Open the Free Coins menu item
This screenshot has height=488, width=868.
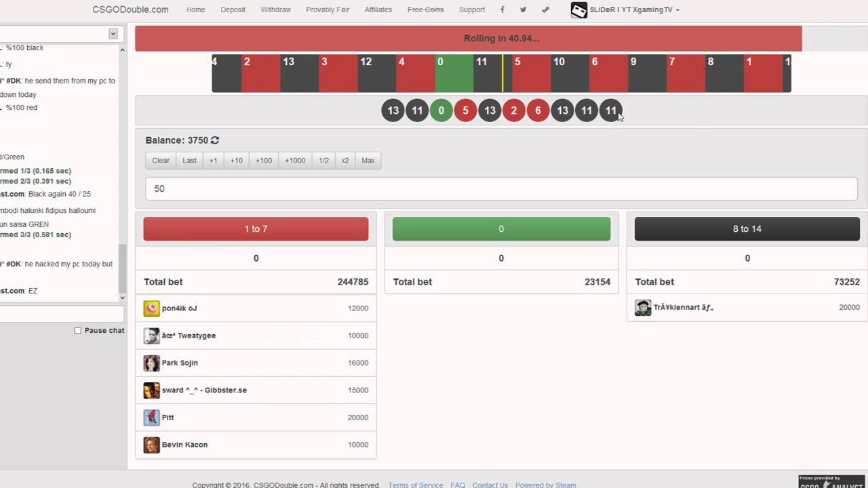(x=425, y=9)
